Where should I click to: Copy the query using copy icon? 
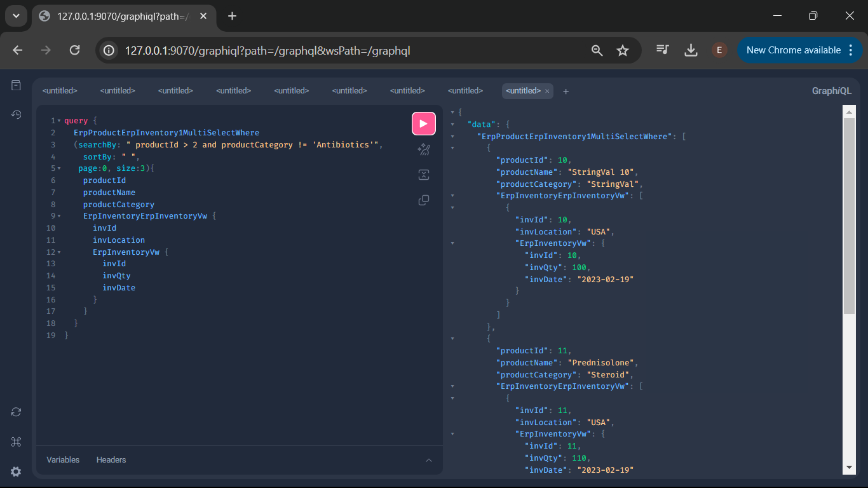(423, 200)
